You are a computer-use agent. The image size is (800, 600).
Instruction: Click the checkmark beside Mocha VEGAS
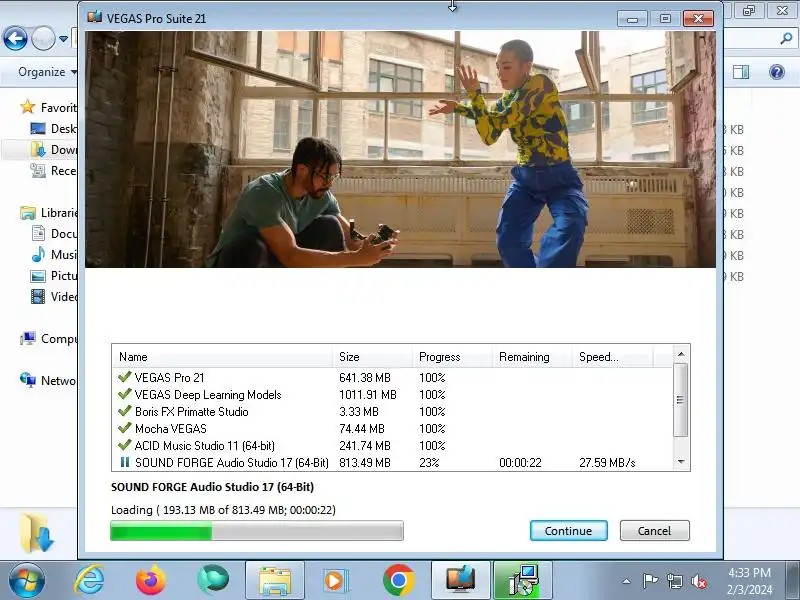tap(124, 428)
